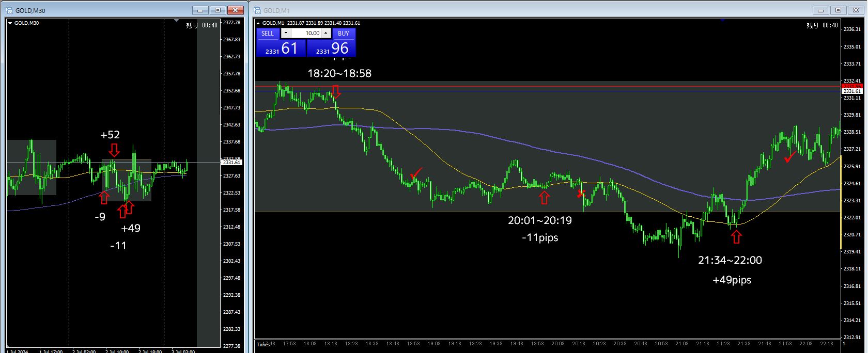Click the 2331.61 current price label in GOLD,M30
868x353 pixels.
(x=231, y=163)
